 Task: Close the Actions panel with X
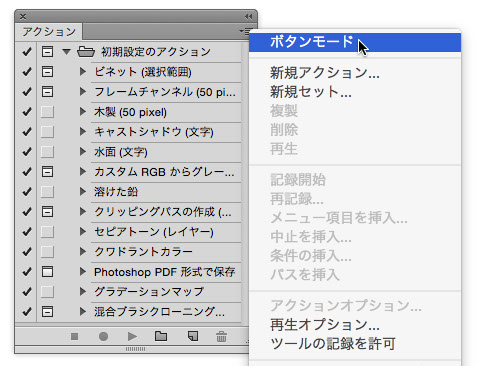pos(23,16)
